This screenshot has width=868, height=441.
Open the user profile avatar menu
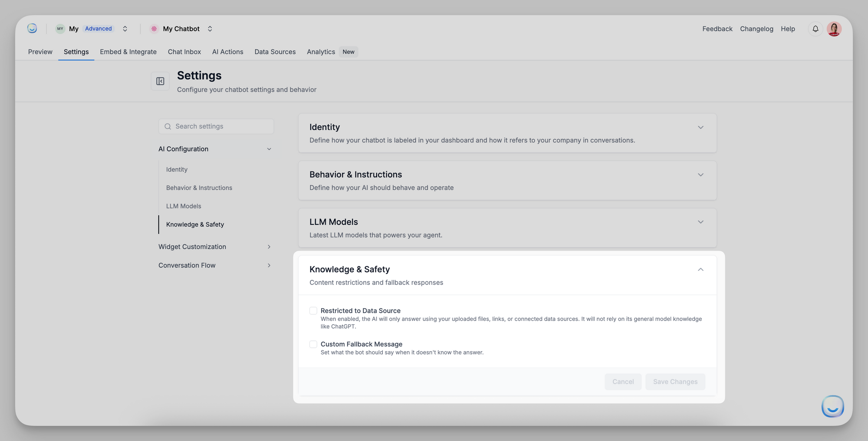(834, 29)
